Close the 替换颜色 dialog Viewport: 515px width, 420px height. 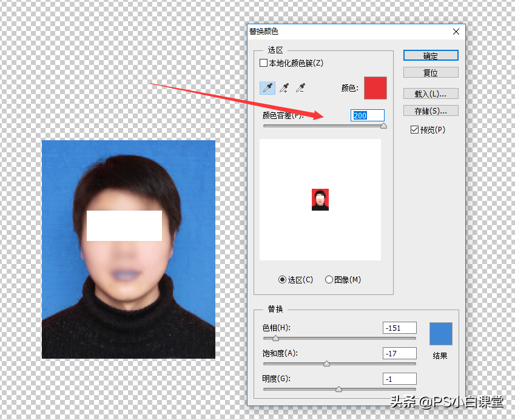456,32
